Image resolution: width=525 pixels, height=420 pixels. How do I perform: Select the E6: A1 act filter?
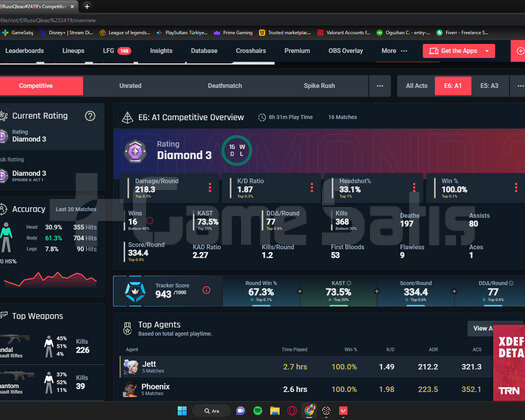pos(453,86)
